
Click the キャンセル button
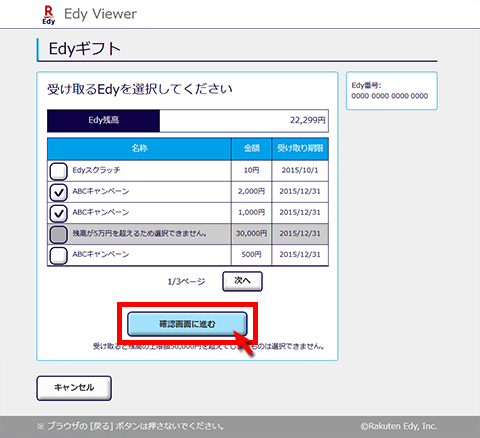pos(74,388)
